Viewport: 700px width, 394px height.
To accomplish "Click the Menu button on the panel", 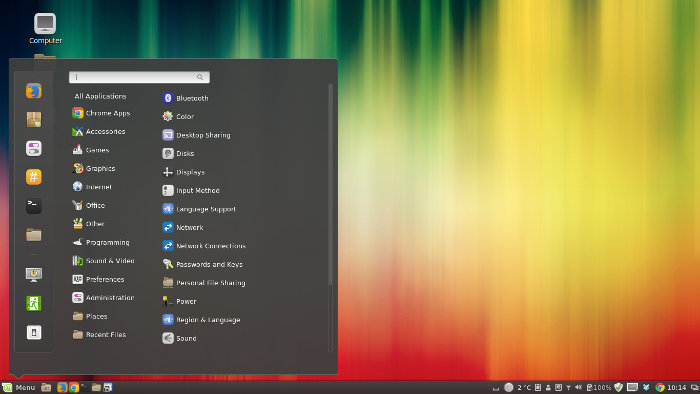I will (x=19, y=387).
